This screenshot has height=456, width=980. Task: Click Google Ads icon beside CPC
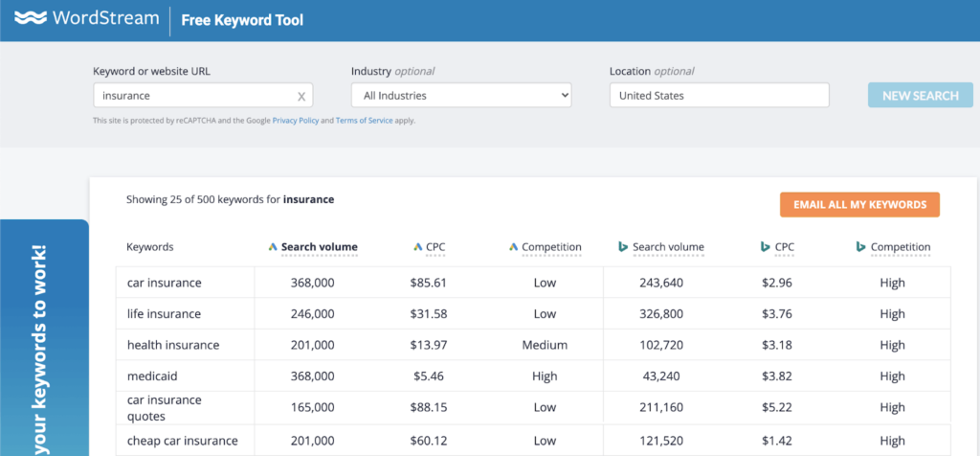point(418,247)
